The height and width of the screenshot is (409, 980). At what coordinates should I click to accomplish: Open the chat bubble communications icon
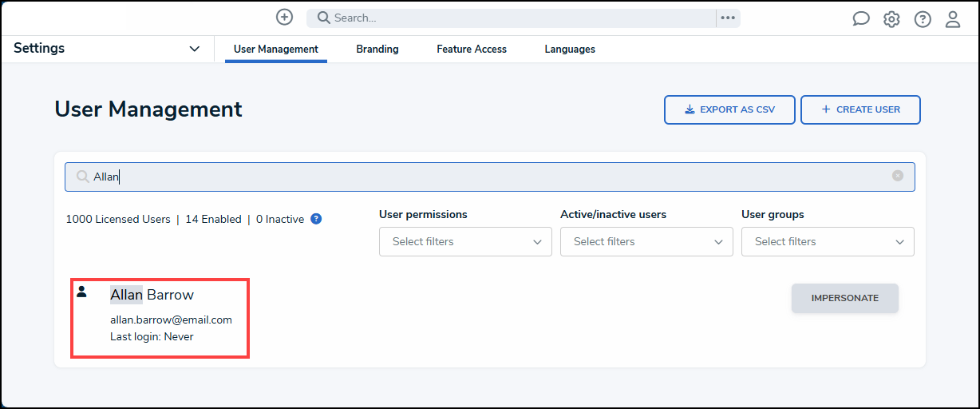[861, 19]
